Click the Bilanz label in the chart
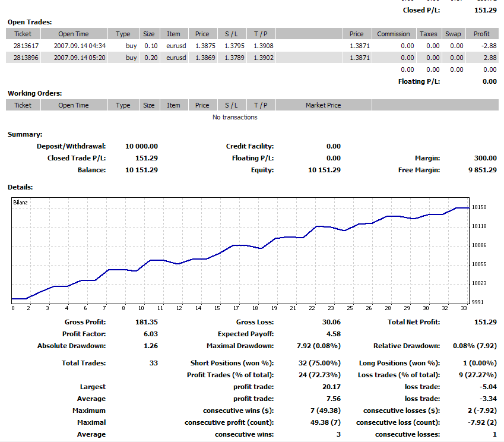 [21, 203]
